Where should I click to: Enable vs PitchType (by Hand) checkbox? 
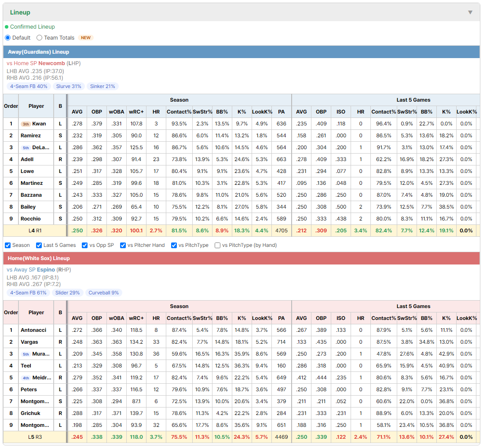click(217, 245)
